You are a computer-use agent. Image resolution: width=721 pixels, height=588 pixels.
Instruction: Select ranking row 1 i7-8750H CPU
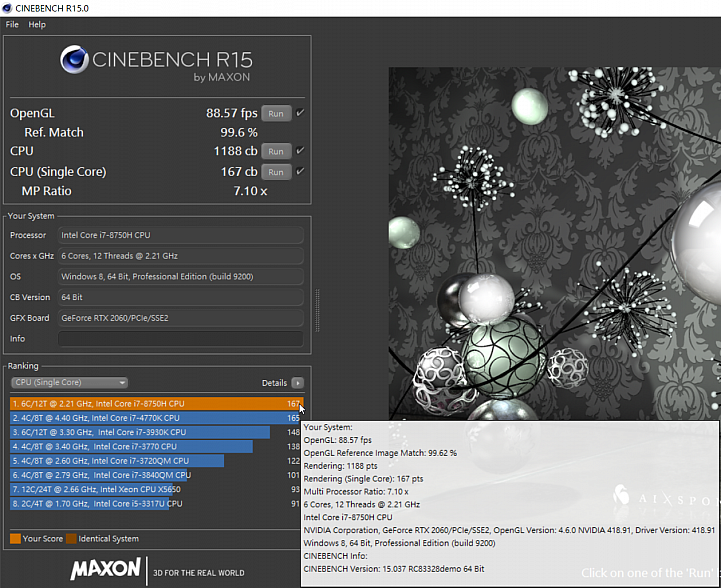pos(156,404)
